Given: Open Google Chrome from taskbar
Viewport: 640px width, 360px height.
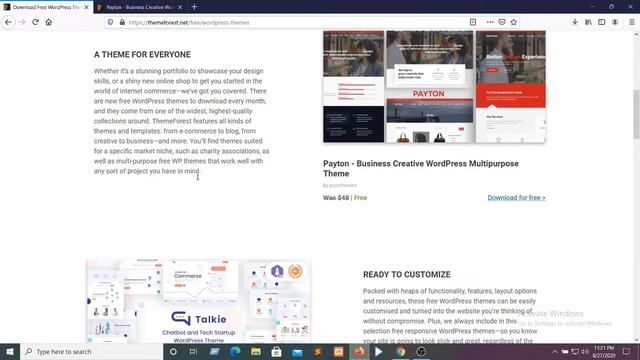Looking at the screenshot, I should pos(400,351).
